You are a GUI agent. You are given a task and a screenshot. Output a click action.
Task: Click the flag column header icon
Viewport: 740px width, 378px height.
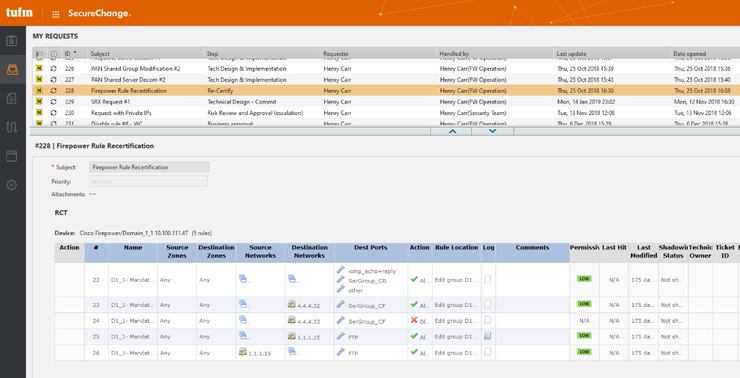coord(40,54)
